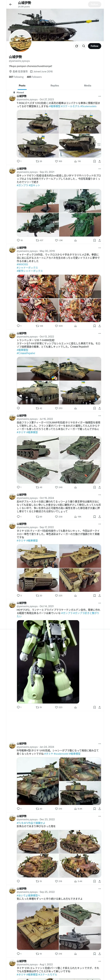Open more menu on Sep 23, 2021 post

point(99,169)
